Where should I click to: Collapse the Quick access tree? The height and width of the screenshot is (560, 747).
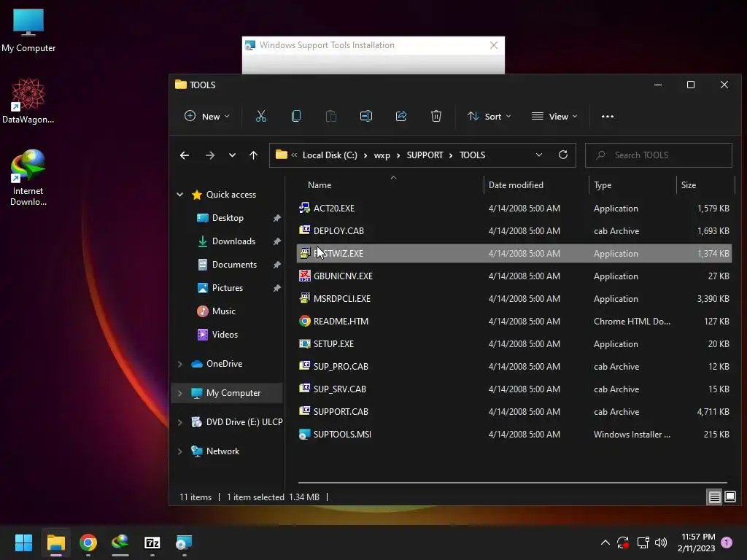point(180,194)
